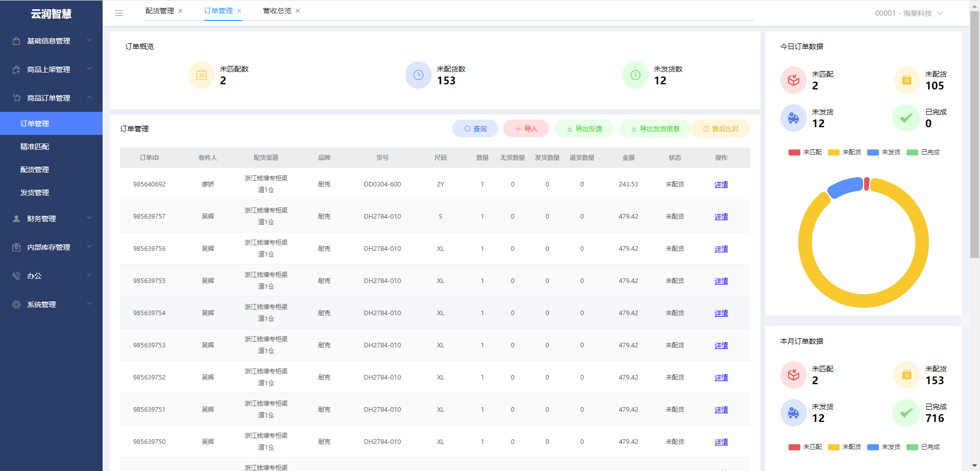Click the 基础信息管理 bag icon
The width and height of the screenshot is (980, 471).
point(16,41)
